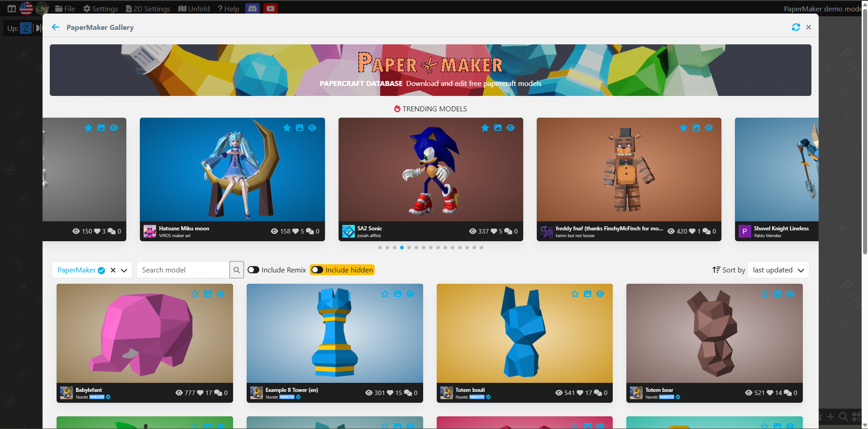The image size is (868, 429).
Task: Click the image icon on Totem bouli card
Action: (x=587, y=294)
